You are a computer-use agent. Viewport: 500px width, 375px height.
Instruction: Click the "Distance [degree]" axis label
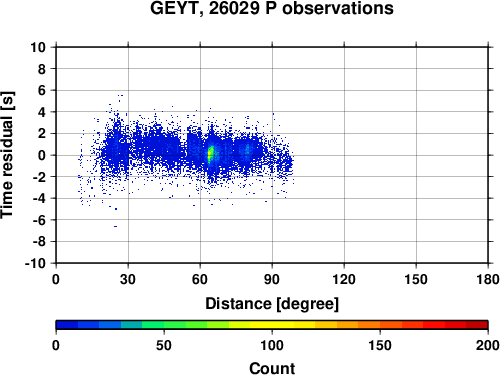(x=272, y=304)
